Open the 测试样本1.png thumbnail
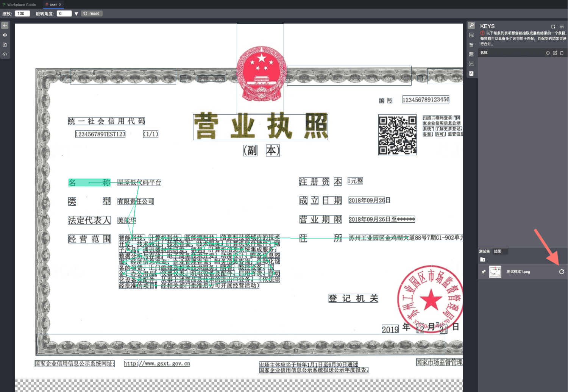The width and height of the screenshot is (568, 392). [495, 272]
